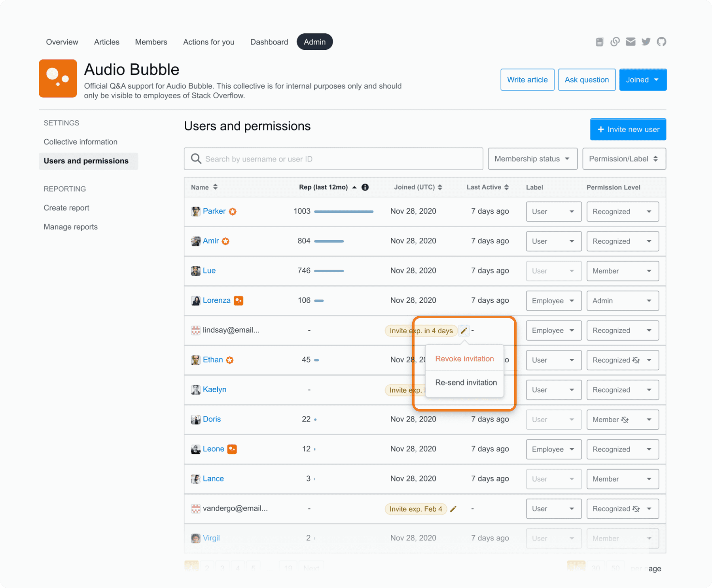
Task: Click Parker's recognized member badge
Action: pyautogui.click(x=233, y=211)
